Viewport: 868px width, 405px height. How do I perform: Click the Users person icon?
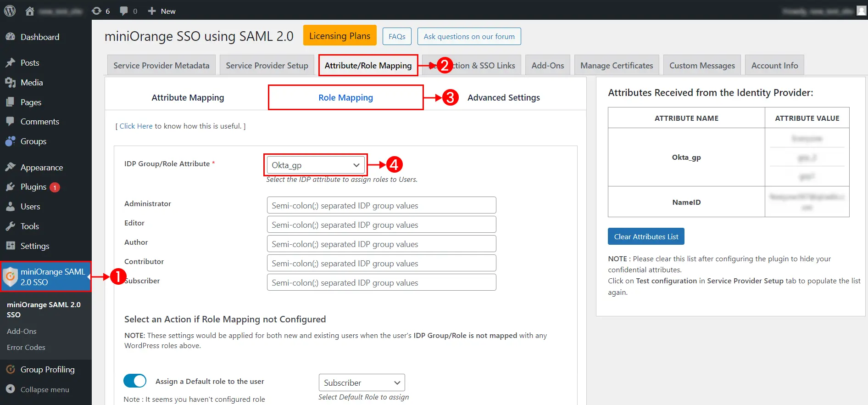pyautogui.click(x=11, y=207)
